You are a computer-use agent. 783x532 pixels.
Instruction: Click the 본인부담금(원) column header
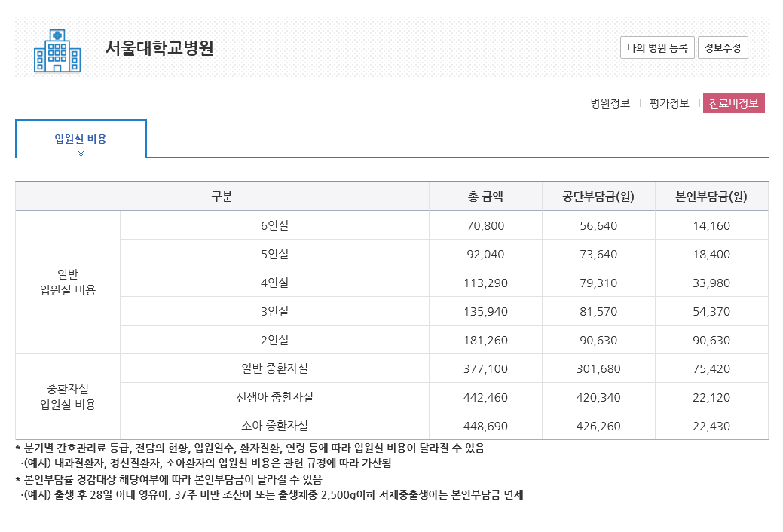[711, 197]
